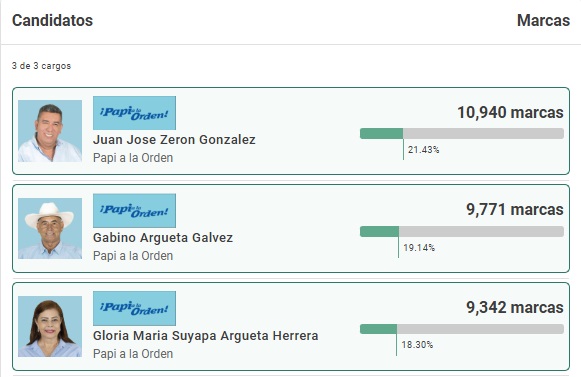Click the Papi a la Orden logo above Gabino
This screenshot has width=581, height=377.
pyautogui.click(x=135, y=211)
